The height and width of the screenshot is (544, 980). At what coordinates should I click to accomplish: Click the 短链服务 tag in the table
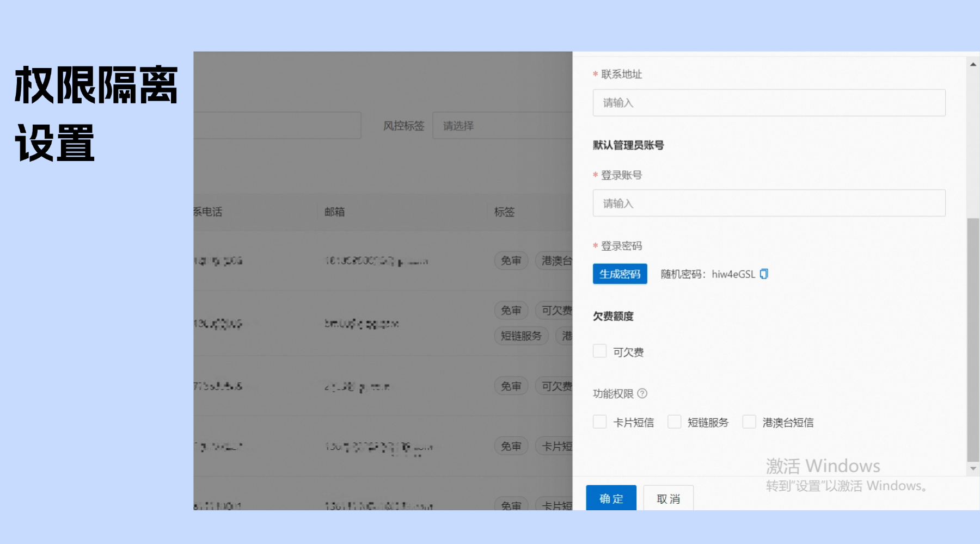[521, 336]
